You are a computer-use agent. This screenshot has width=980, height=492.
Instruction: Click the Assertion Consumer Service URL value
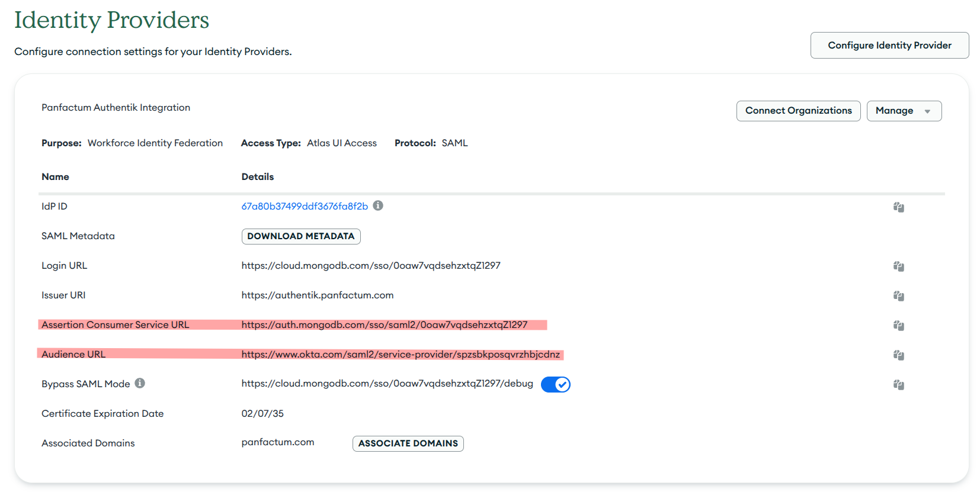click(384, 325)
